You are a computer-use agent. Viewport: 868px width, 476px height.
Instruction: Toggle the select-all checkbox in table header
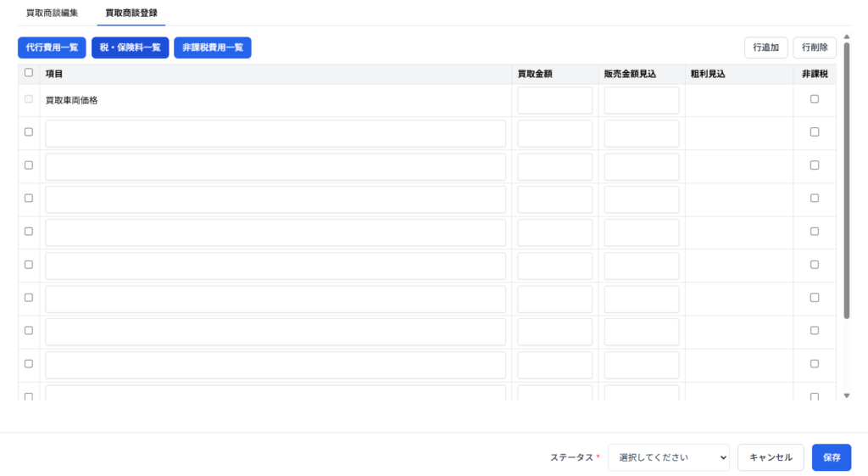(29, 73)
